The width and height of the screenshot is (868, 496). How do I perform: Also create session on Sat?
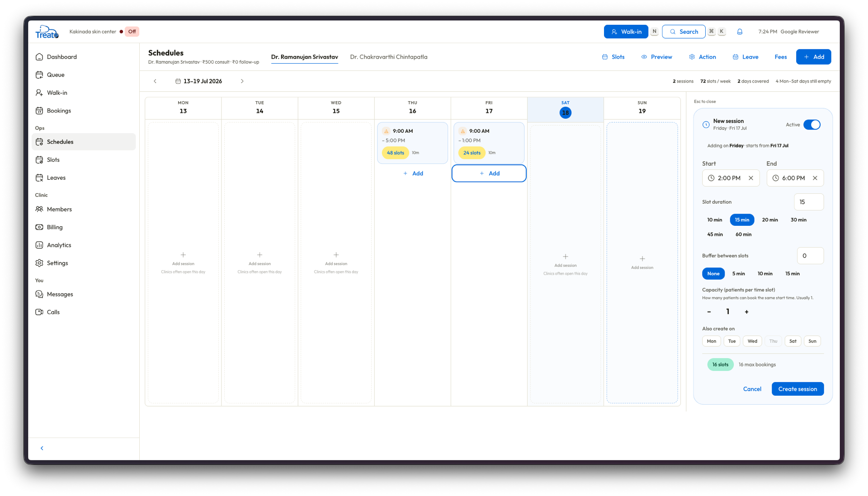click(x=793, y=341)
